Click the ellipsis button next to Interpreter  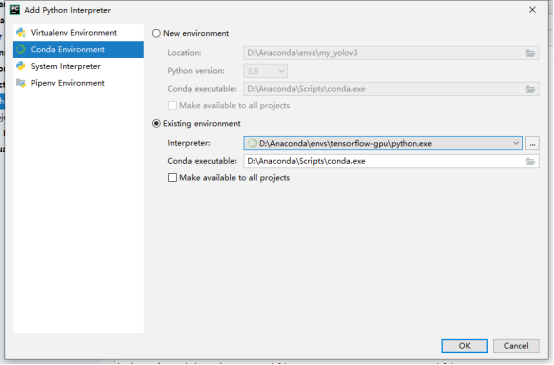coord(532,143)
